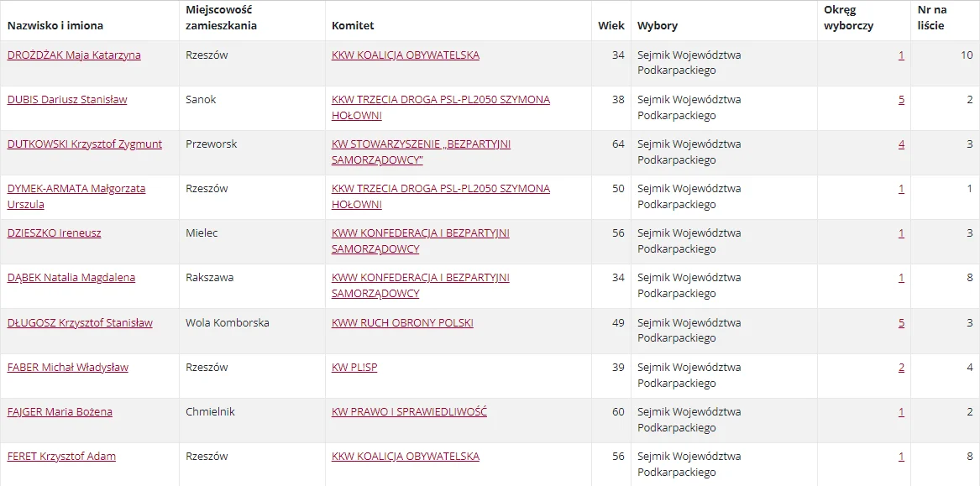Open DYMEK-ARMATA Małgorzata Urszula profile
This screenshot has width=980, height=486.
76,189
